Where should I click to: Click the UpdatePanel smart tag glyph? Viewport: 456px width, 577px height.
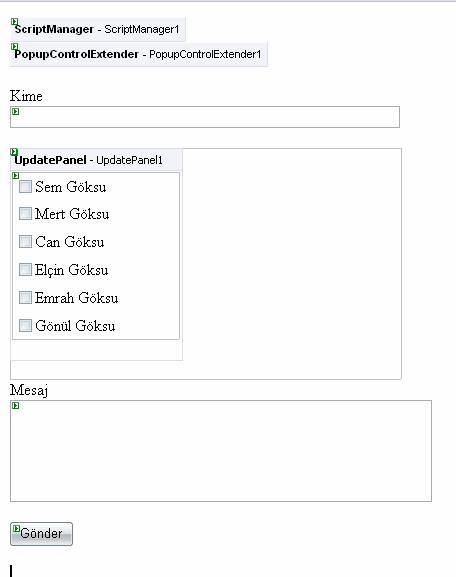[x=14, y=152]
